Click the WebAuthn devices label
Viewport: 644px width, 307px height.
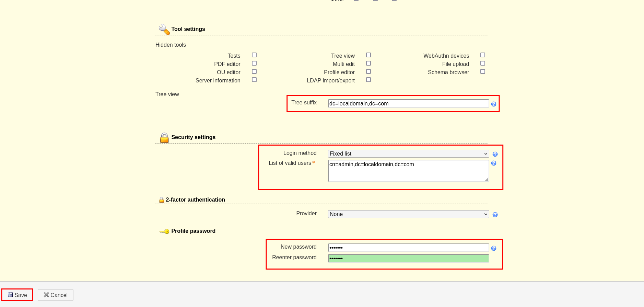pyautogui.click(x=446, y=56)
